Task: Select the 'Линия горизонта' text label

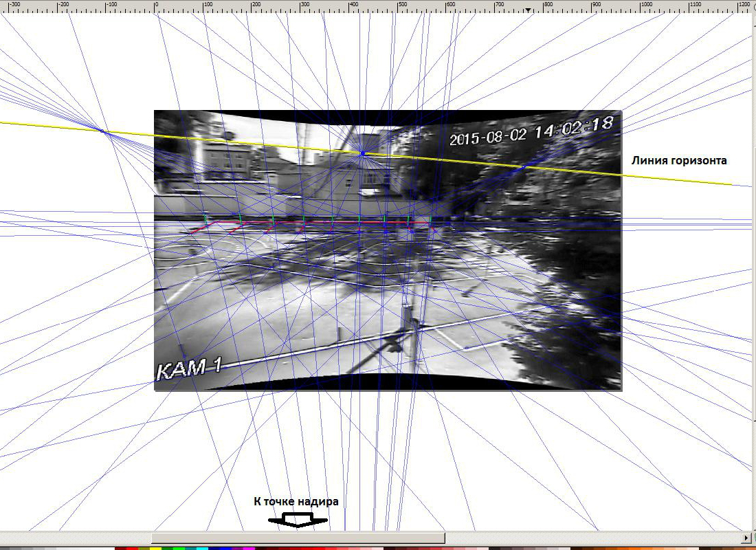Action: pyautogui.click(x=679, y=161)
